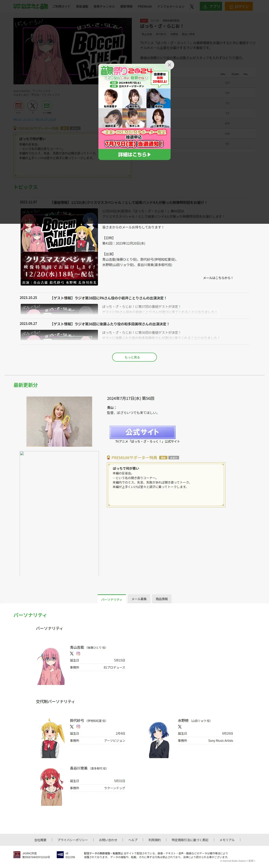The image size is (269, 868).
Task: Open the Bocchi the Radio main banner image
Action: tap(73, 51)
